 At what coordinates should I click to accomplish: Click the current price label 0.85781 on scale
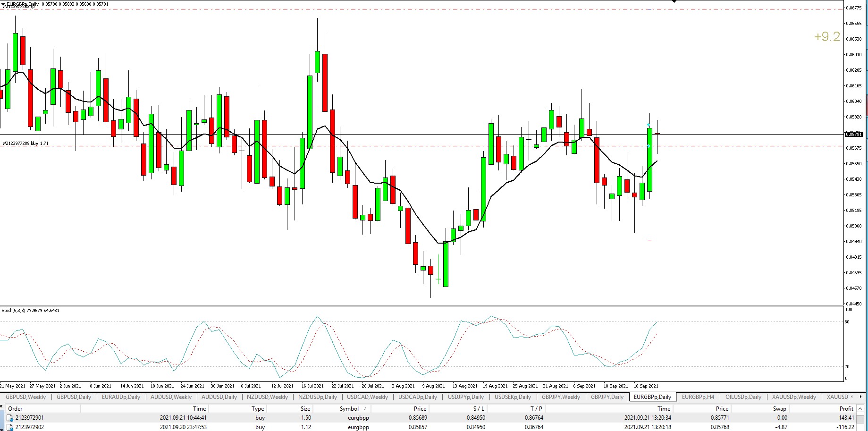853,135
